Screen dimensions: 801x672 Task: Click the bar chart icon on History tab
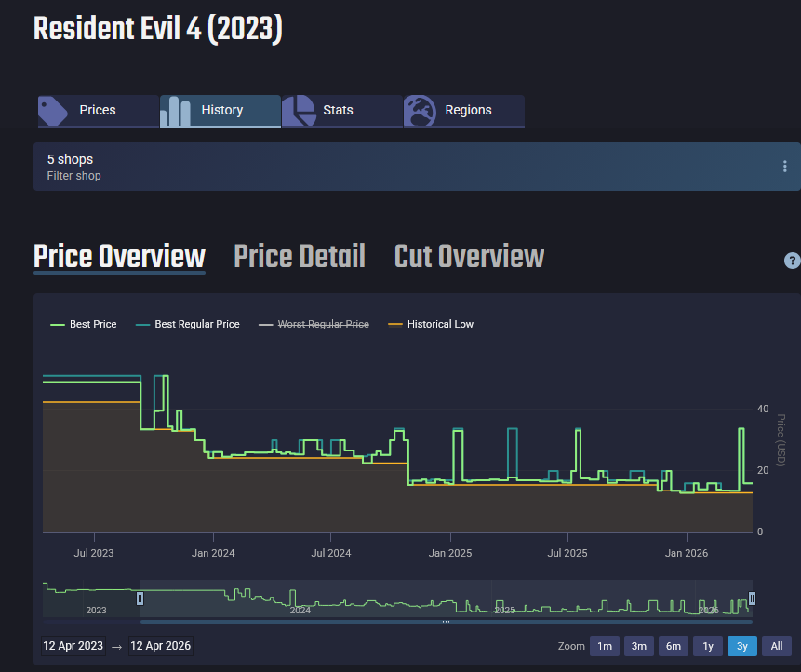click(x=175, y=111)
